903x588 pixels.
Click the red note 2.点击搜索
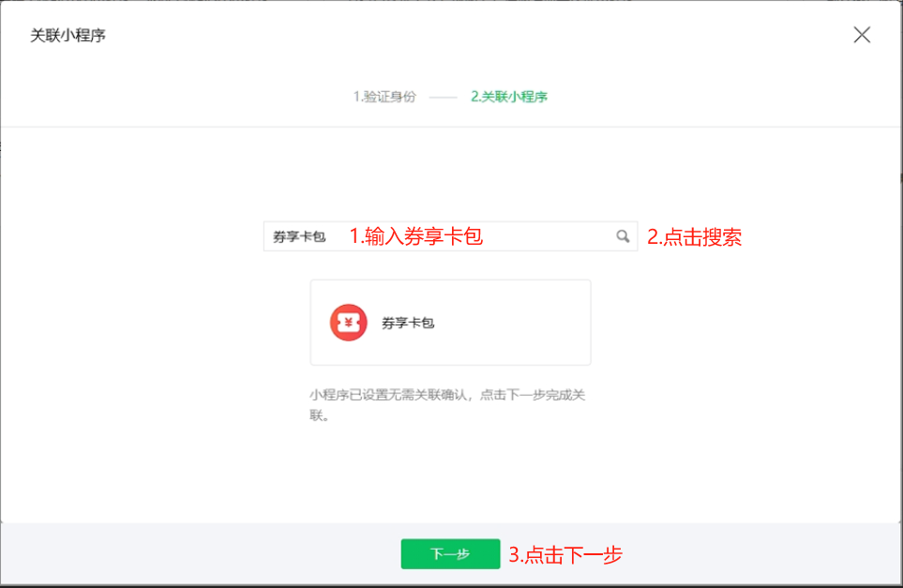pos(695,237)
